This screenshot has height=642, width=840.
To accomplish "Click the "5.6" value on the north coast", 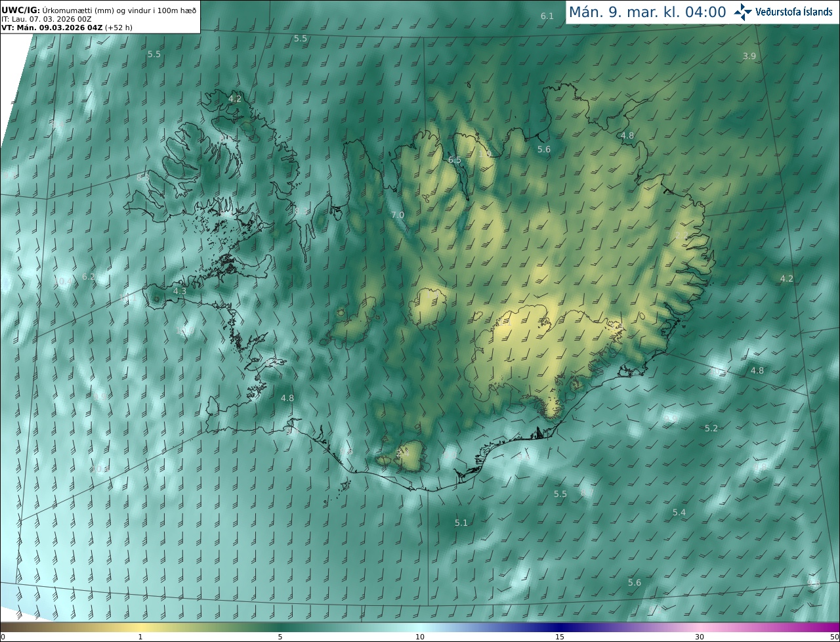I will tap(544, 150).
